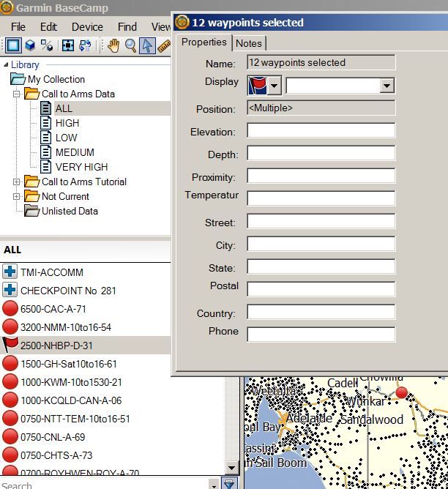Click the red flag icon of 2500-NHBP-D-31
Image resolution: width=448 pixels, height=489 pixels.
10,345
